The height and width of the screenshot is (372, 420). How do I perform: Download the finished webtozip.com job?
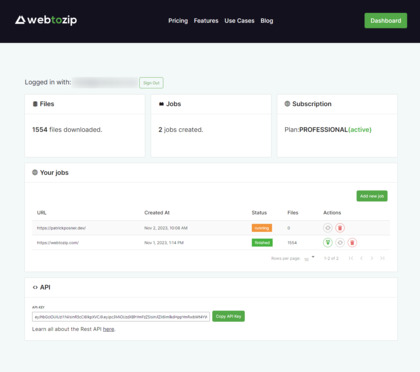pos(328,243)
